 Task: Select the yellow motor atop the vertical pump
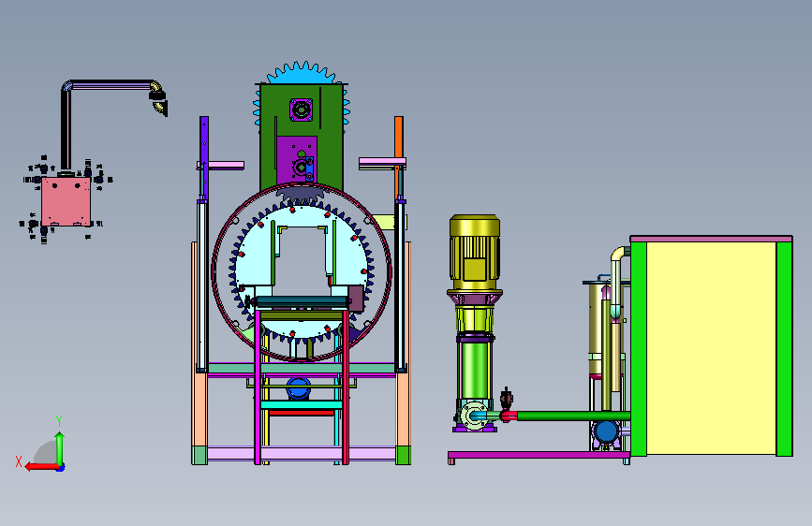(x=474, y=252)
